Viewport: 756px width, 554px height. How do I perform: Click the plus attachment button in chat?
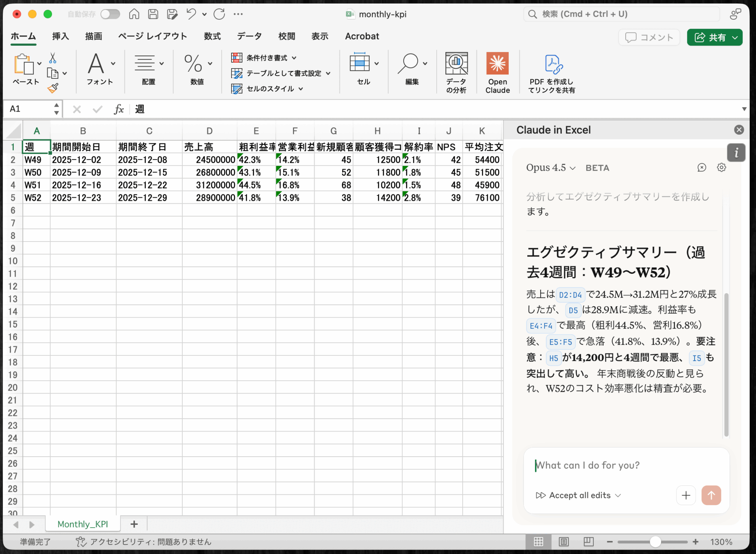click(x=686, y=495)
